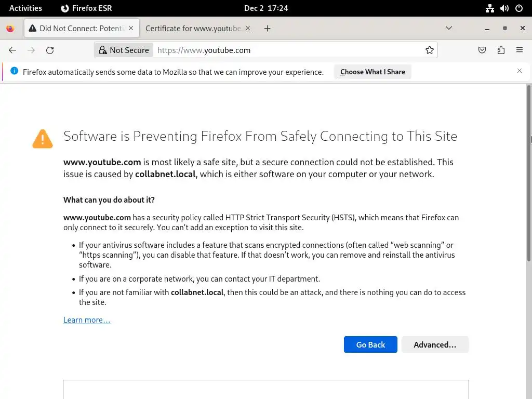The image size is (532, 399).
Task: Open a new tab with plus icon
Action: tap(267, 29)
